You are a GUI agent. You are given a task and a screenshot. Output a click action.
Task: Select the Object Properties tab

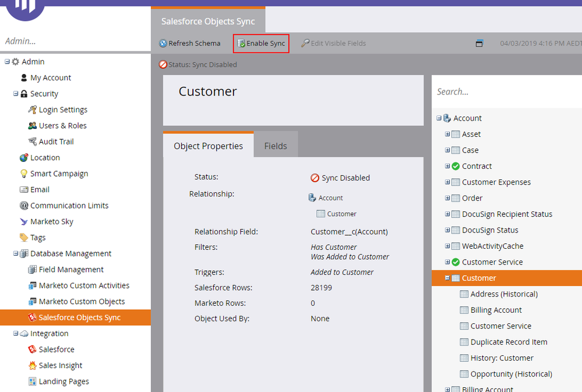208,145
